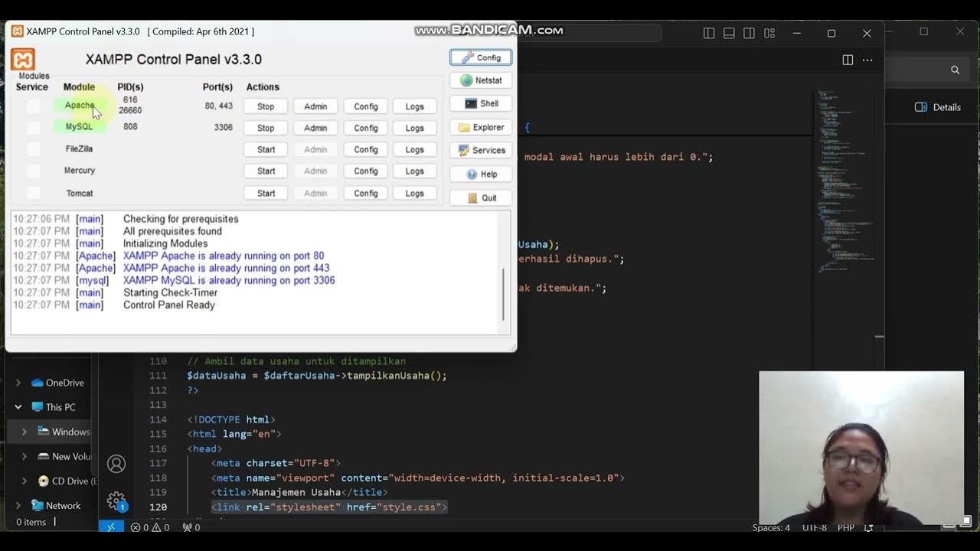This screenshot has height=551, width=980.
Task: Expand Network tree node
Action: click(x=18, y=505)
